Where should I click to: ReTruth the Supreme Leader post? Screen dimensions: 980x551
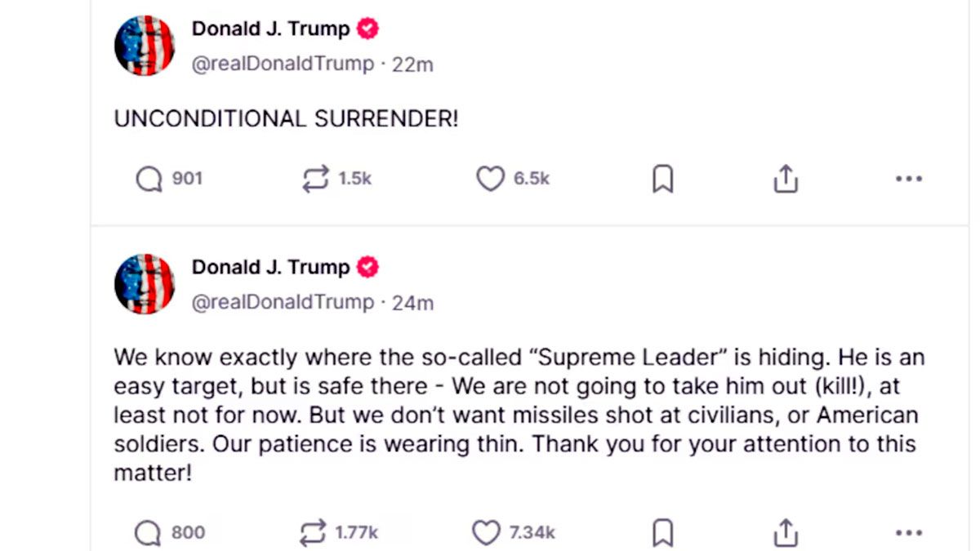(314, 533)
